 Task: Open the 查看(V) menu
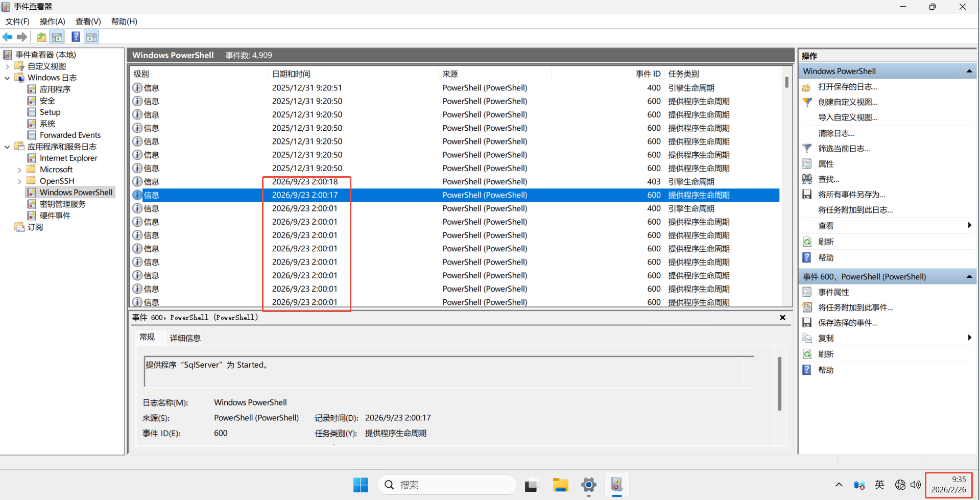pos(88,21)
